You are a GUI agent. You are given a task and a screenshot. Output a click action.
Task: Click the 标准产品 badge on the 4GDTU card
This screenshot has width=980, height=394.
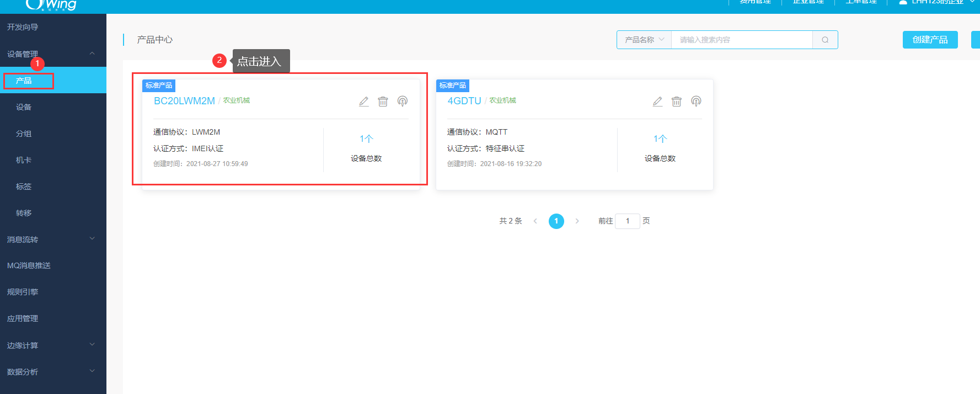(453, 86)
